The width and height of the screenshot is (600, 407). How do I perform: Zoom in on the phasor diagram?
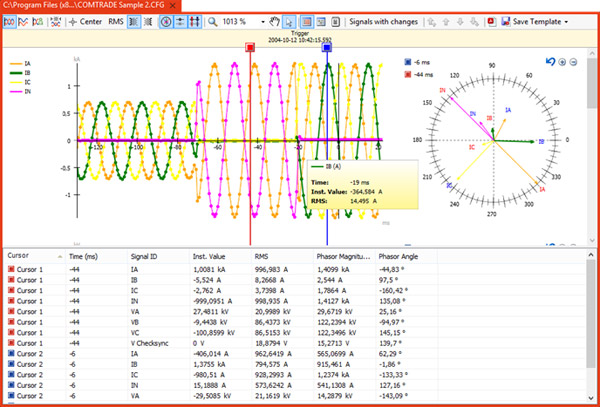tap(563, 62)
